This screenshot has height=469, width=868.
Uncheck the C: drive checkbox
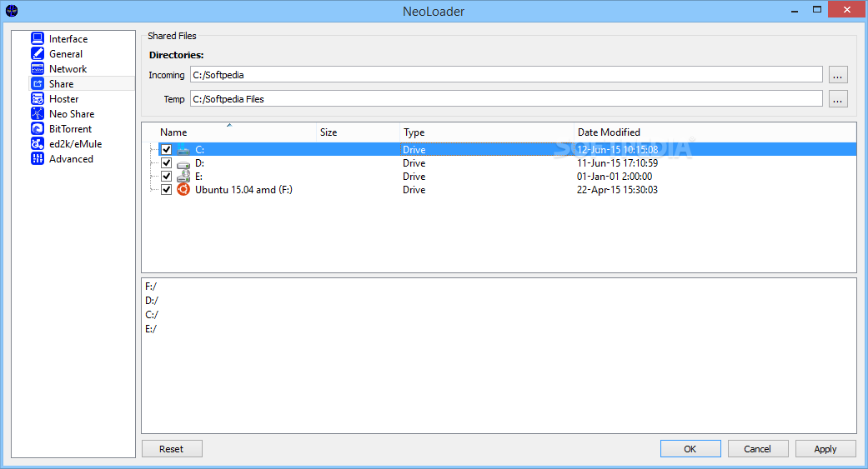coord(166,149)
